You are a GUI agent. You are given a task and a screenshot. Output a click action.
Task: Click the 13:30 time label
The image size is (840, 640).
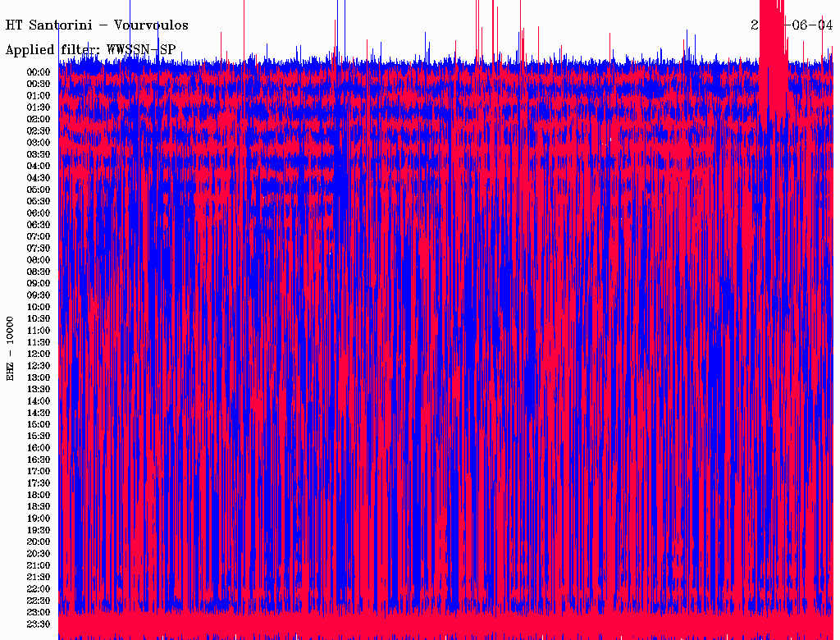click(x=39, y=389)
